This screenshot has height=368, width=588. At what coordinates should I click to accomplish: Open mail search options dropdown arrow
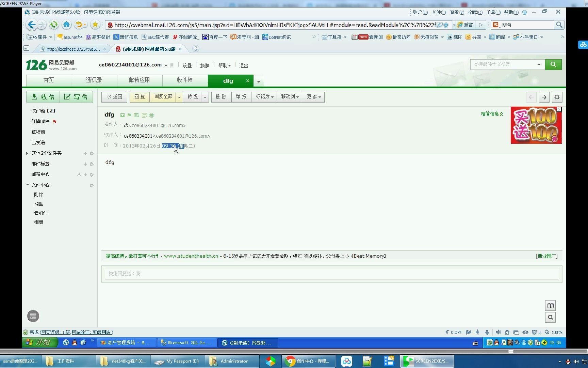pyautogui.click(x=539, y=64)
